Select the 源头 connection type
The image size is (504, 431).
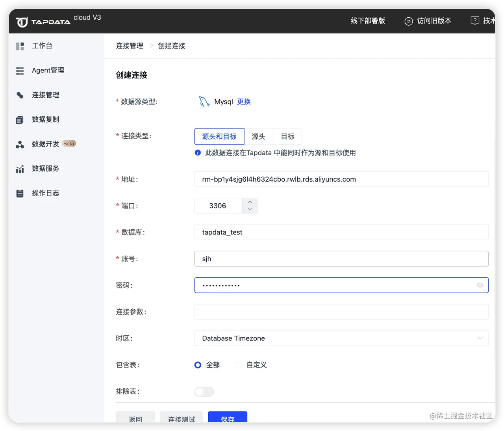(x=259, y=137)
